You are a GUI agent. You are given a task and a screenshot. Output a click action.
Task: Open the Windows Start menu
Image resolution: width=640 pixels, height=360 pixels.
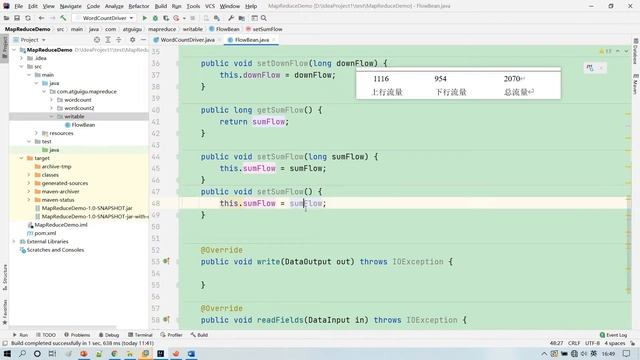pyautogui.click(x=7, y=353)
